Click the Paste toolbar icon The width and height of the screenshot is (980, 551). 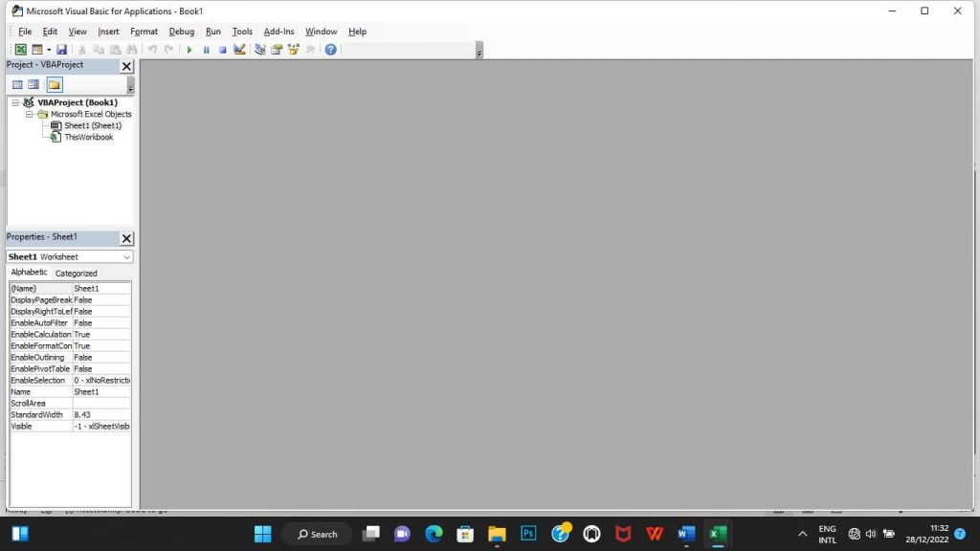point(115,50)
